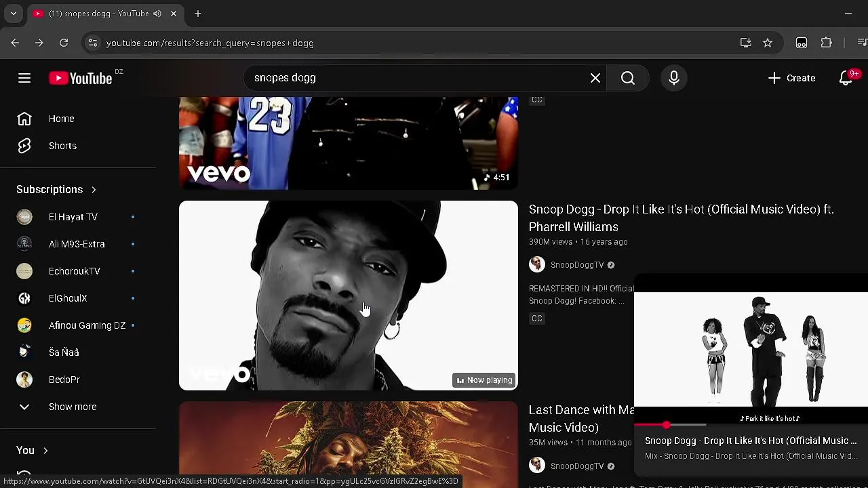Click the ElGhoulX channel avatar
This screenshot has width=868, height=488.
pyautogui.click(x=24, y=298)
